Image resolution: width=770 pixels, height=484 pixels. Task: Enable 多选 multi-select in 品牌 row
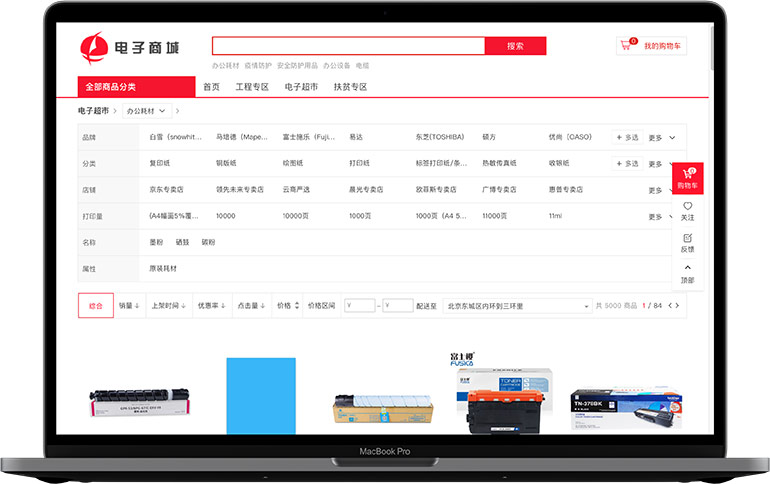pos(627,137)
